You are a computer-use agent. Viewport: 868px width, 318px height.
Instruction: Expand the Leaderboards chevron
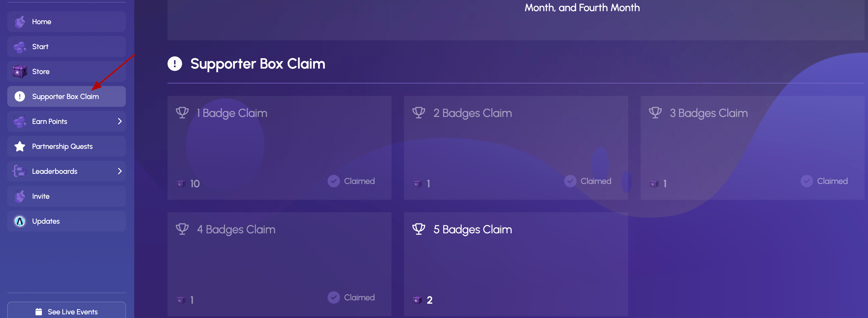tap(120, 171)
